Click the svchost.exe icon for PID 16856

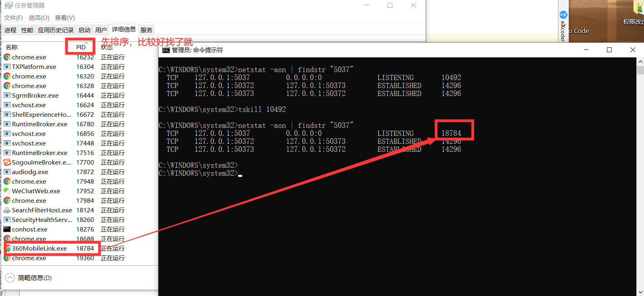7,133
